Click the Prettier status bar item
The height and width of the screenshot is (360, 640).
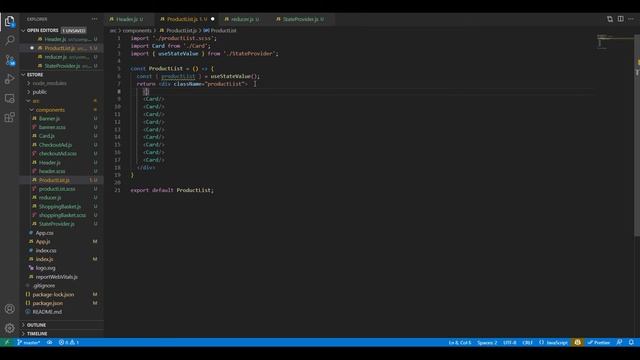[598, 342]
